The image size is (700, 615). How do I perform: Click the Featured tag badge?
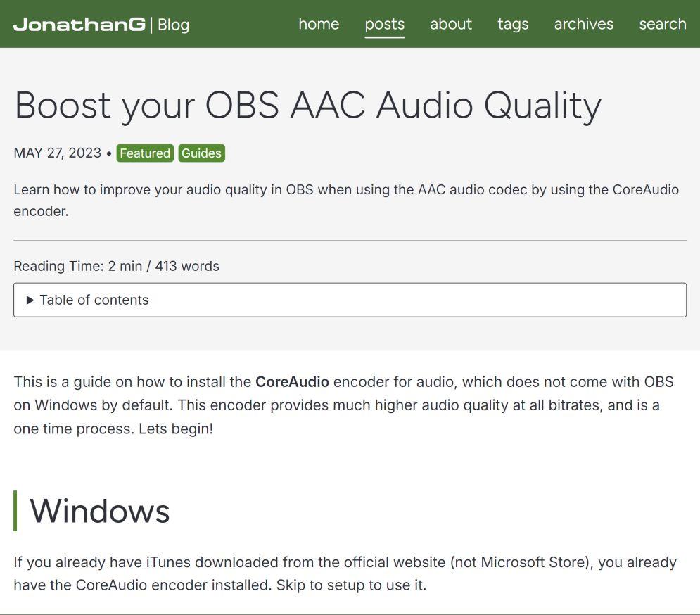(145, 153)
